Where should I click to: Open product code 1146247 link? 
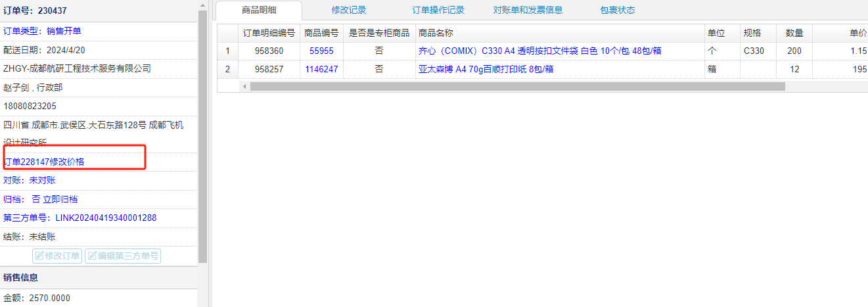(321, 69)
